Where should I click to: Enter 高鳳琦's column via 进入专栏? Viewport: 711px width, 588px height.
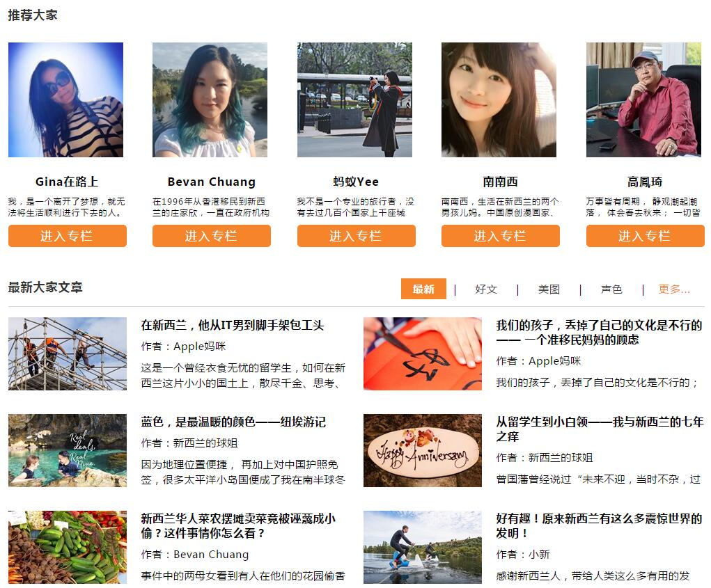tap(645, 236)
